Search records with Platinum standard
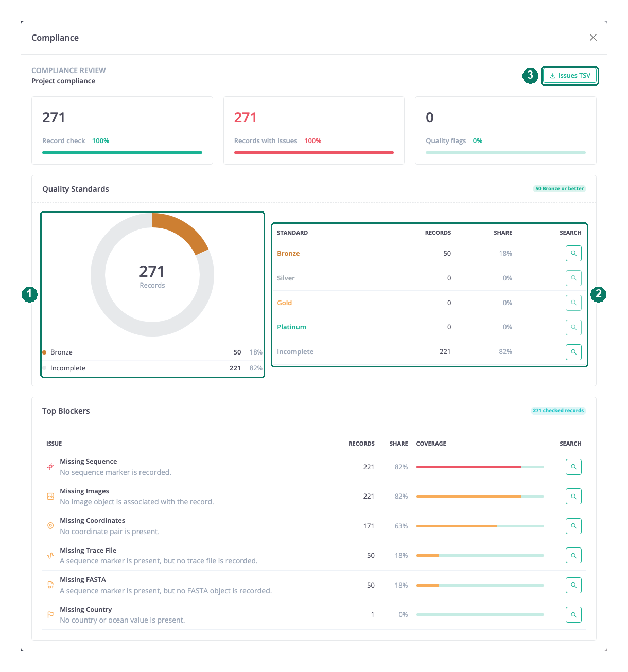The width and height of the screenshot is (628, 672). coord(573,327)
